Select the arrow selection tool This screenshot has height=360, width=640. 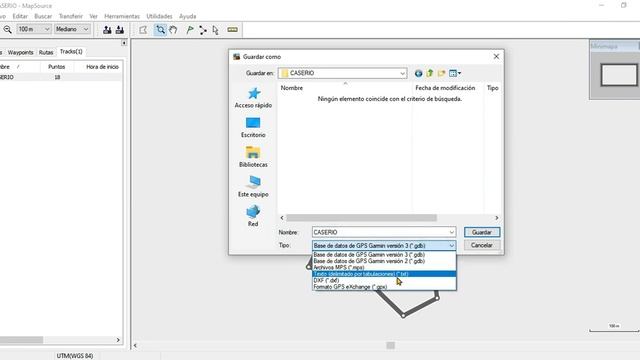click(x=216, y=29)
